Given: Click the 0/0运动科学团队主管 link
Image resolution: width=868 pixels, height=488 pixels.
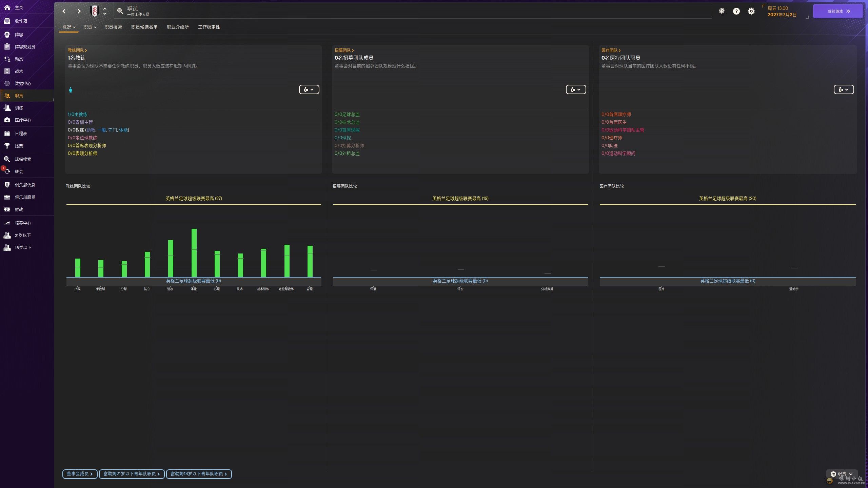Looking at the screenshot, I should (x=623, y=130).
